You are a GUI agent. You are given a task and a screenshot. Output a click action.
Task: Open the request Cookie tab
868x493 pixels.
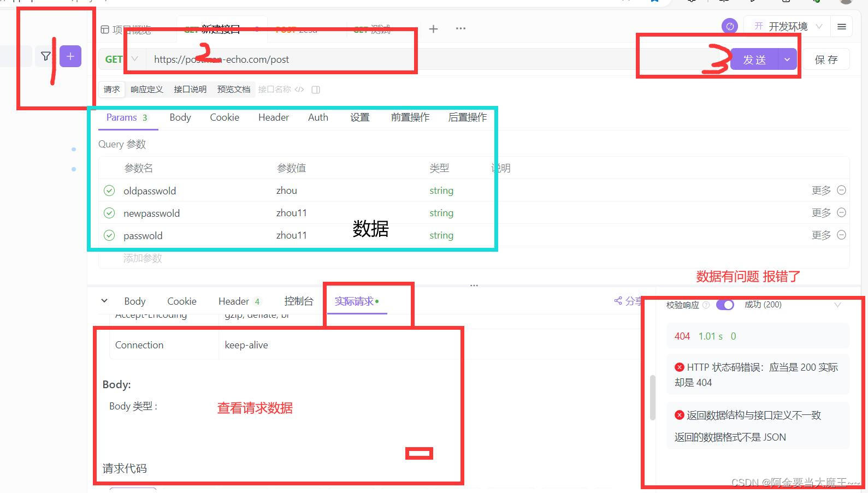[x=225, y=117]
